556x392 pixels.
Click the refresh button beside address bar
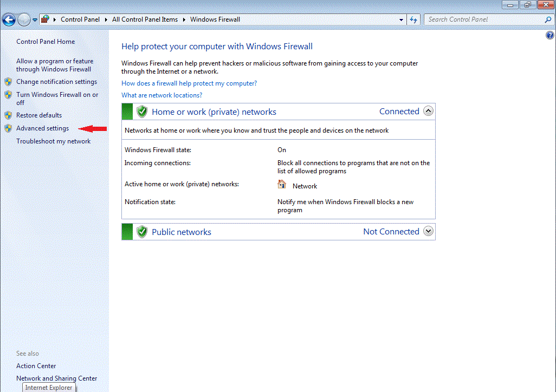pos(413,20)
